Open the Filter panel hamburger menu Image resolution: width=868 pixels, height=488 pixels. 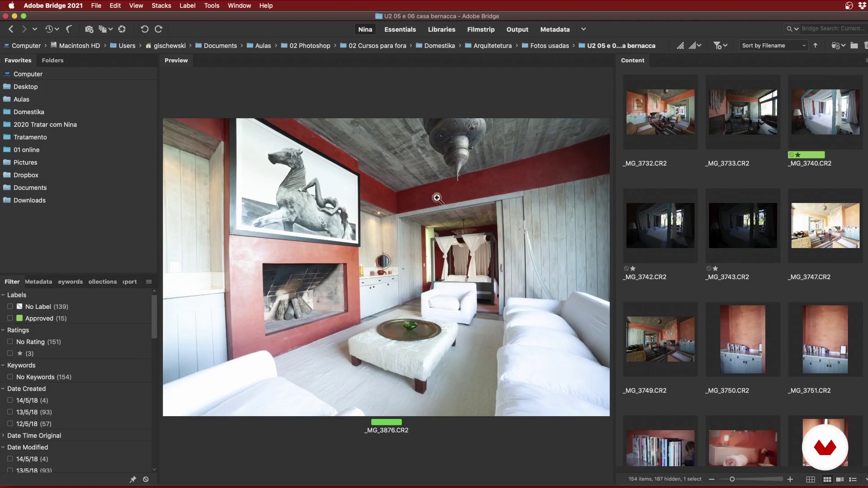(149, 282)
